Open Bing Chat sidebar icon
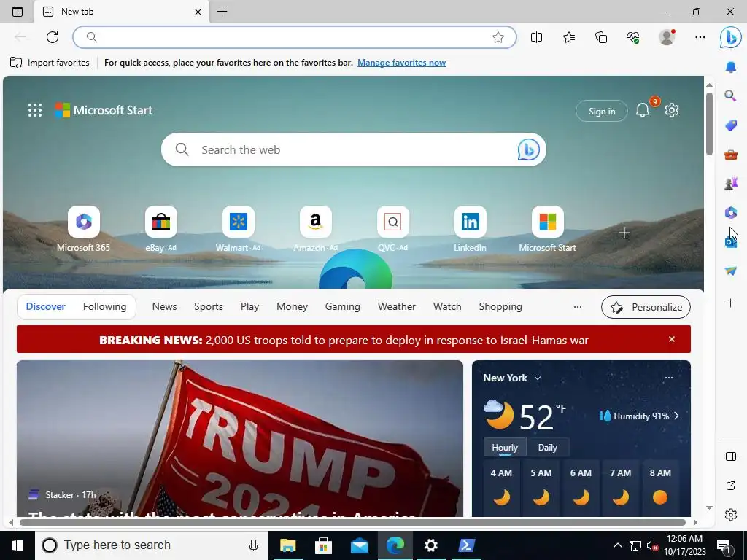This screenshot has height=560, width=747. (730, 38)
